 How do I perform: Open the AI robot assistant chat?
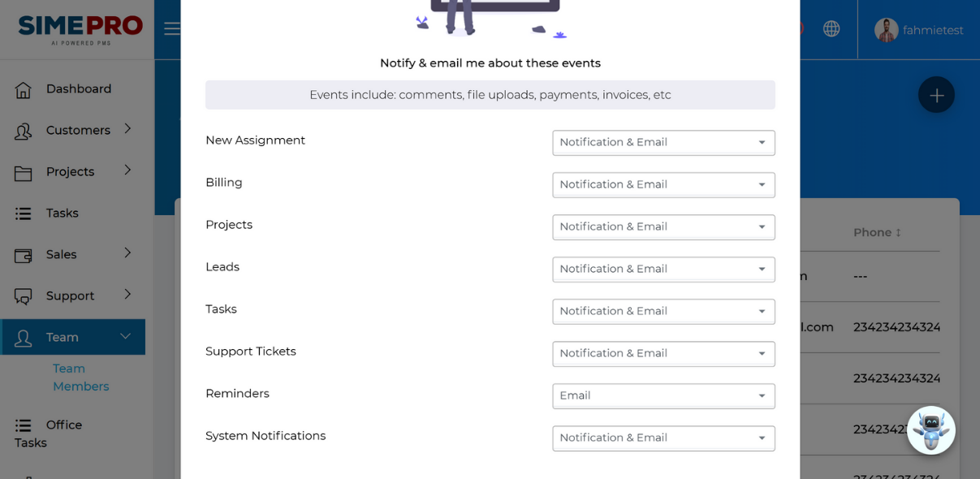(931, 430)
